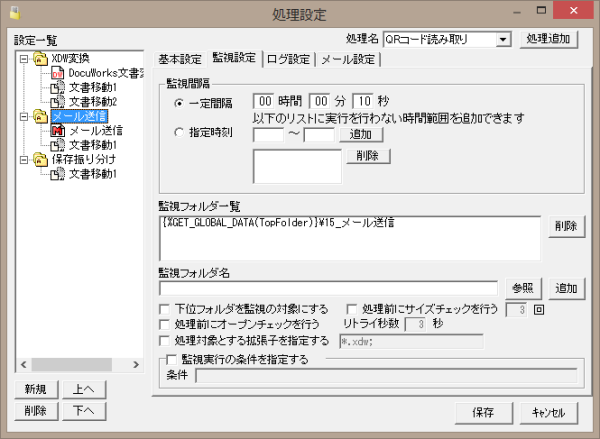Switch to the メール設定 tab

point(348,59)
